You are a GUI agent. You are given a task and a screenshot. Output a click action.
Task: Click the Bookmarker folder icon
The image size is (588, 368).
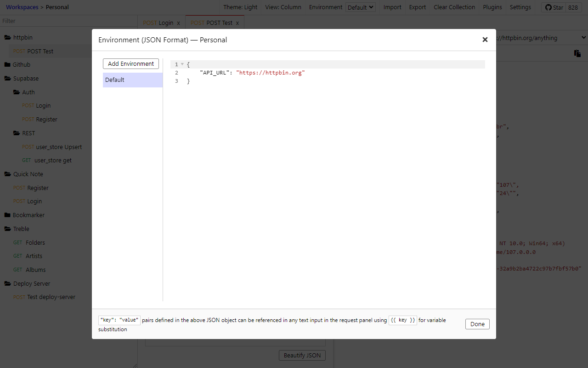[x=7, y=215]
